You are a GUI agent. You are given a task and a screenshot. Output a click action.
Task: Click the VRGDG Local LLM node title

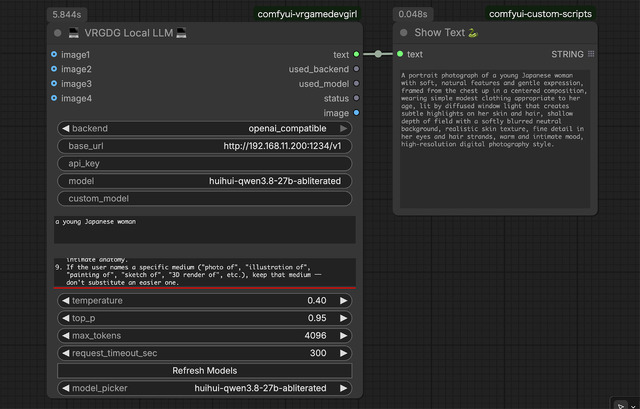[x=129, y=33]
